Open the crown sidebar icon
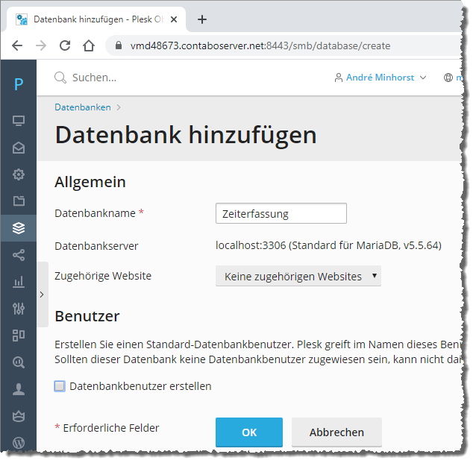Viewport: 476px width, 466px height. (19, 416)
